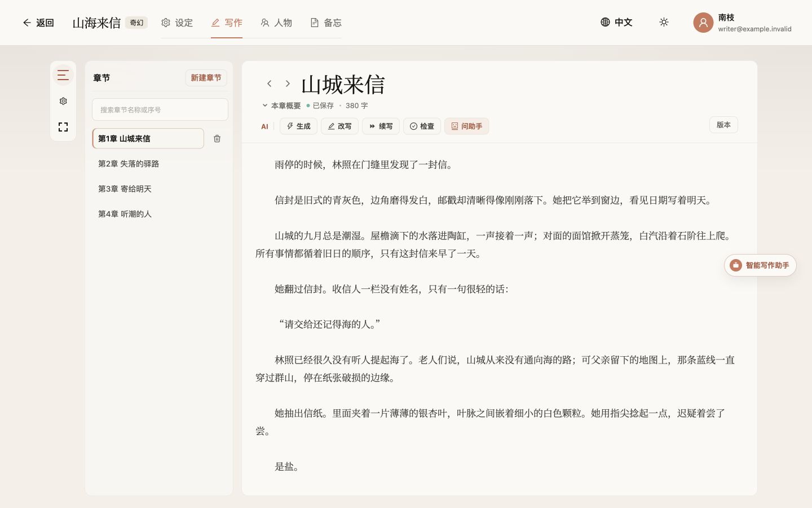Viewport: 812px width, 508px height.
Task: Click the 奇幻 genre tag
Action: 136,23
